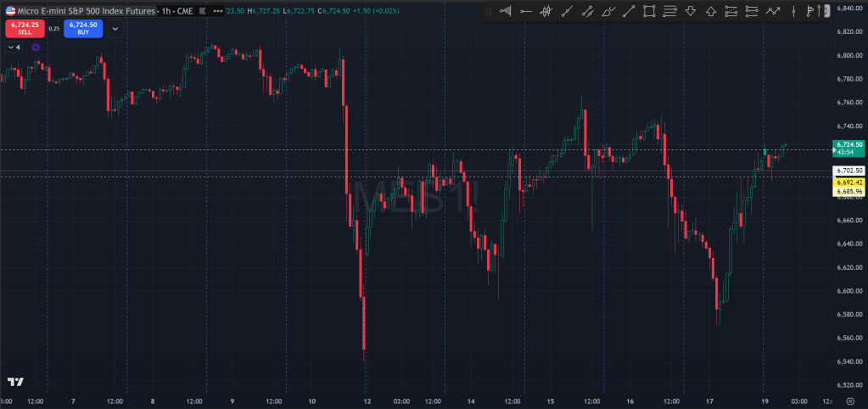The height and width of the screenshot is (409, 868).
Task: Select the arrow up marker tool
Action: [x=710, y=11]
